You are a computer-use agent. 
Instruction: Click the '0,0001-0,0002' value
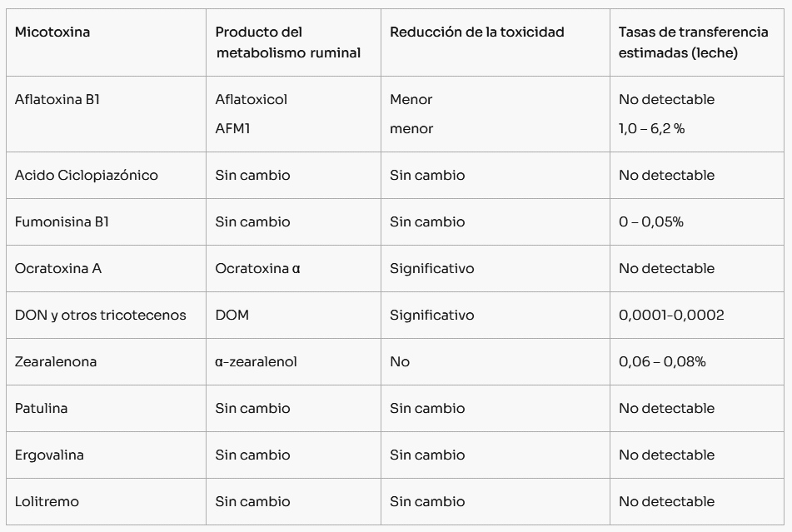click(x=671, y=316)
